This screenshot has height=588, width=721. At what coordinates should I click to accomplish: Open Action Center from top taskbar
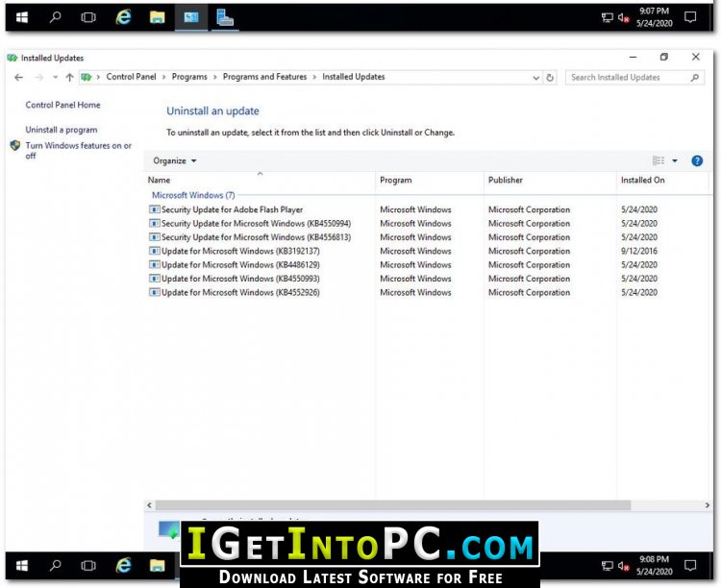point(689,17)
